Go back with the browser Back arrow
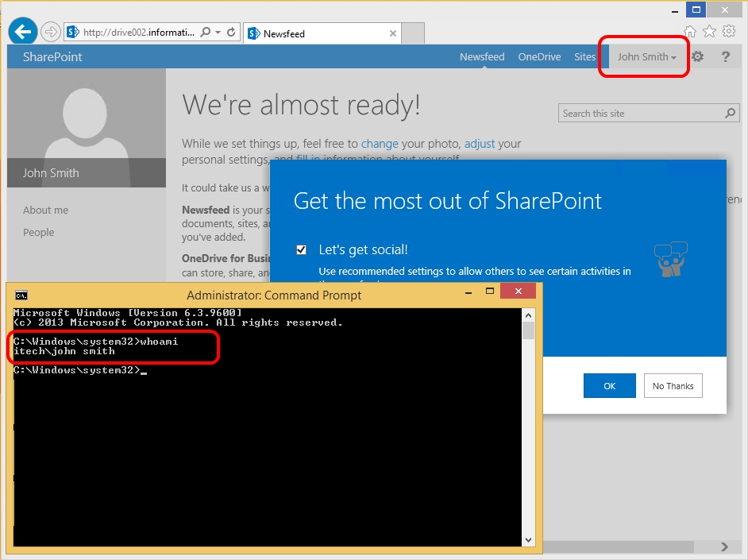 pos(22,32)
